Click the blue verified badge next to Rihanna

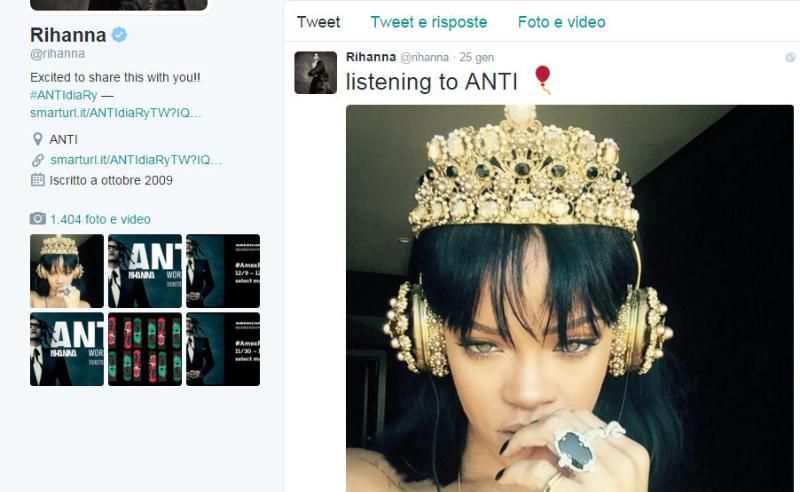click(x=119, y=35)
